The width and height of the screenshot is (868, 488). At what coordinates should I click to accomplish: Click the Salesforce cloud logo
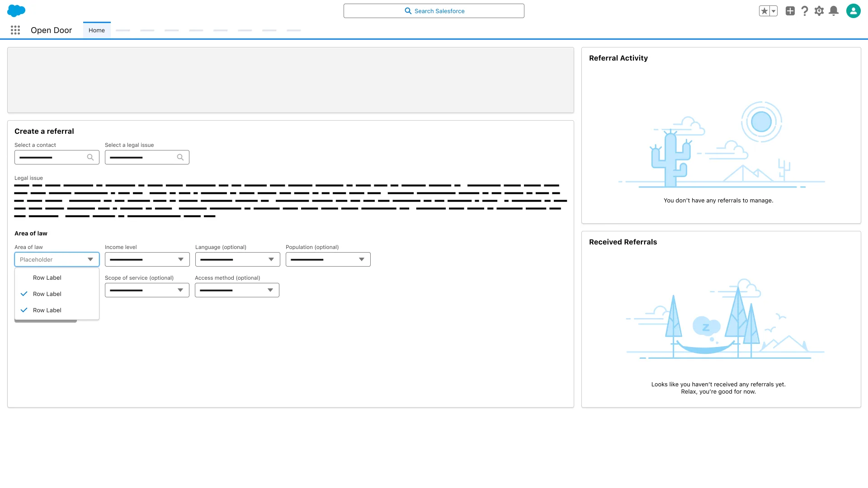(x=16, y=10)
